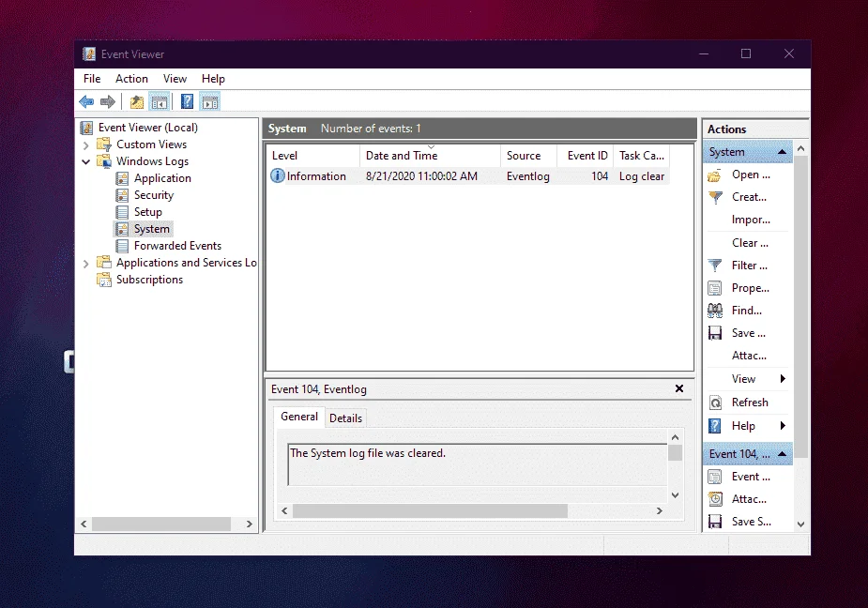
Task: Click the Refresh icon in Actions pane
Action: tap(715, 403)
